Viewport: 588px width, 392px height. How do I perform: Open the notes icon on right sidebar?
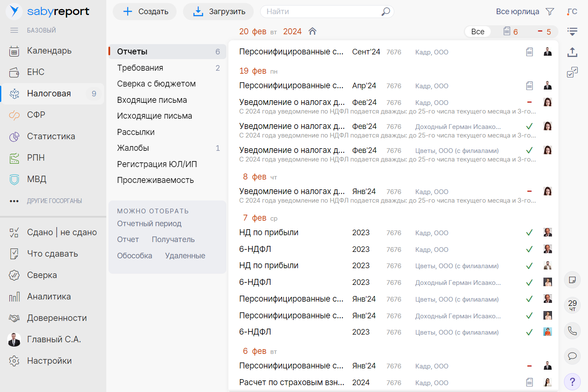tap(572, 278)
